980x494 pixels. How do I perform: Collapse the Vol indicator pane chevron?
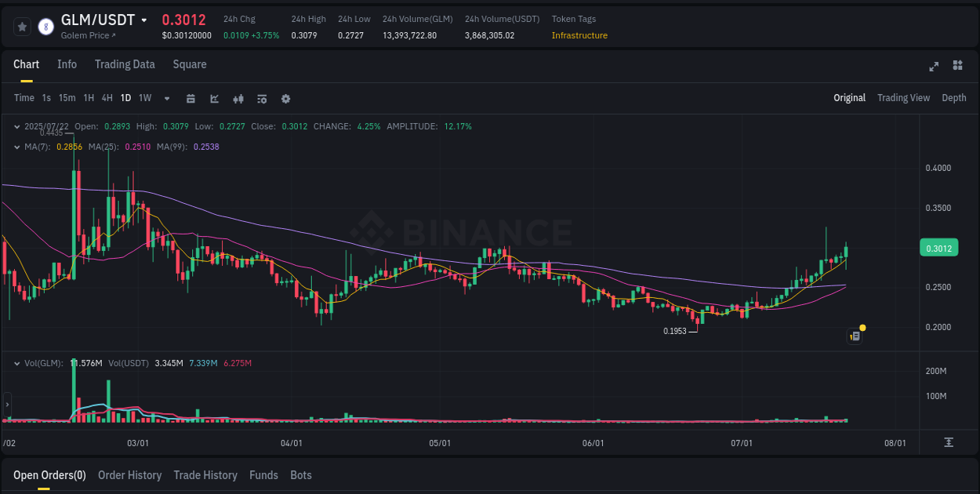17,363
